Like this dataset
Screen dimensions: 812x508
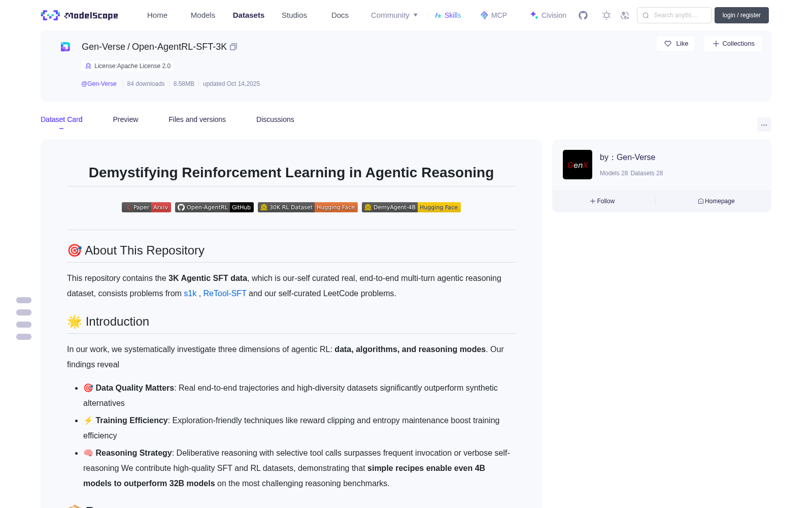676,44
